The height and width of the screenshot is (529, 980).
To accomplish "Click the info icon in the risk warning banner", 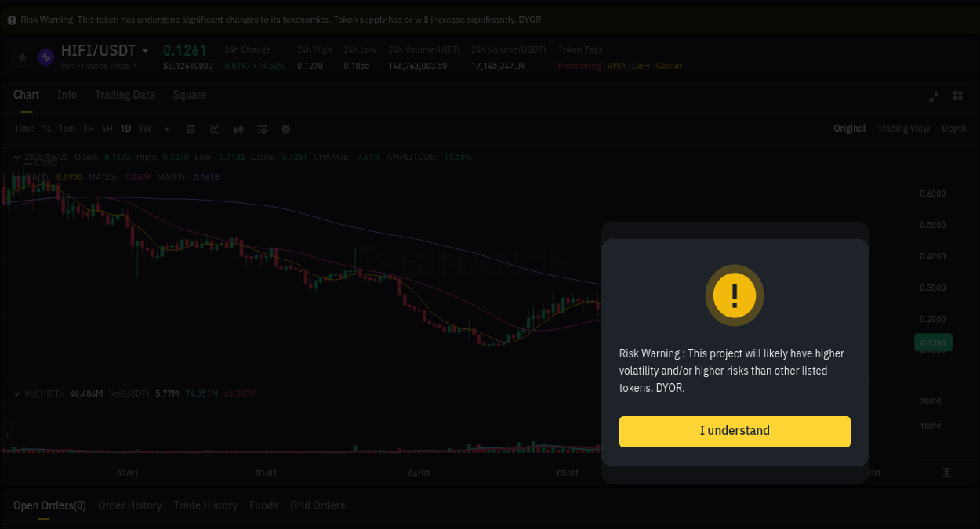I will 11,19.
